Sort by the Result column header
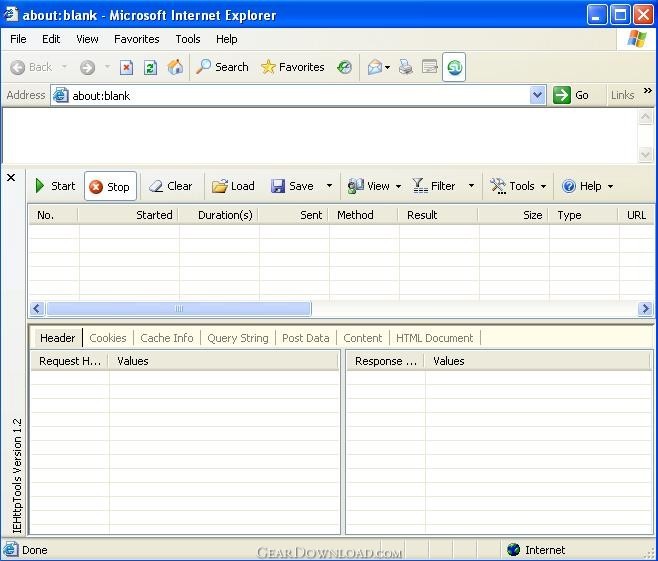Image resolution: width=658 pixels, height=561 pixels. point(438,215)
